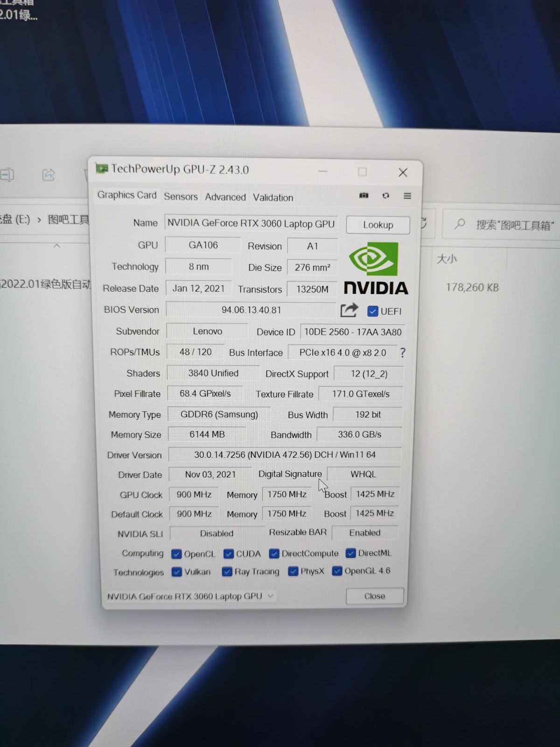The image size is (560, 747).
Task: Click the Texture Fillrate value 171.0 GTexel/s
Action: [x=361, y=394]
